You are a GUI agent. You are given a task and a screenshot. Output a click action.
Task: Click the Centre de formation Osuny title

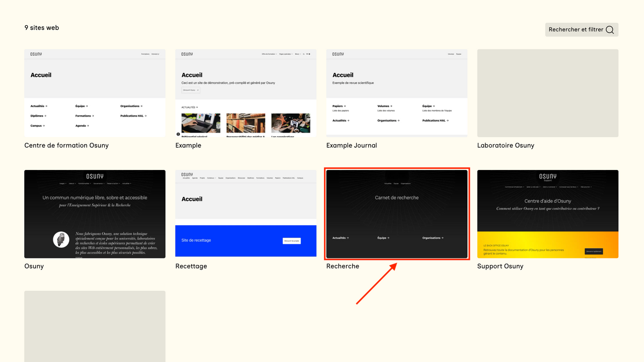pyautogui.click(x=66, y=145)
